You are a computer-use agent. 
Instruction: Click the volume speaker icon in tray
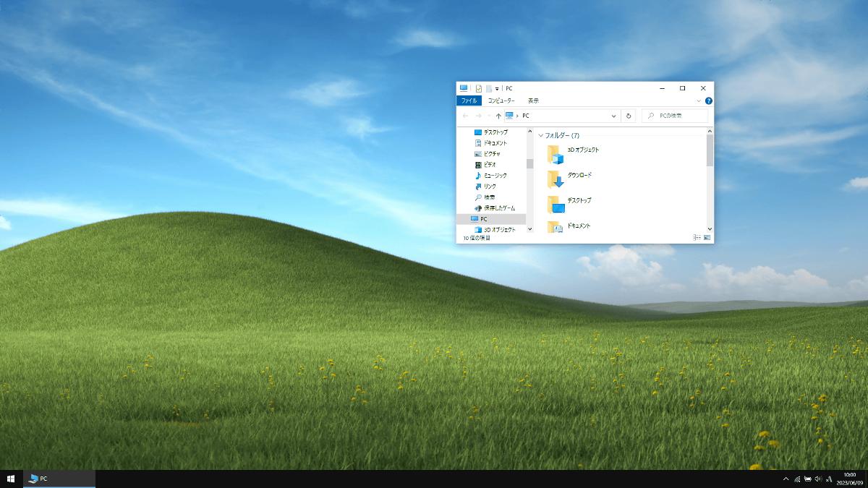coord(818,479)
